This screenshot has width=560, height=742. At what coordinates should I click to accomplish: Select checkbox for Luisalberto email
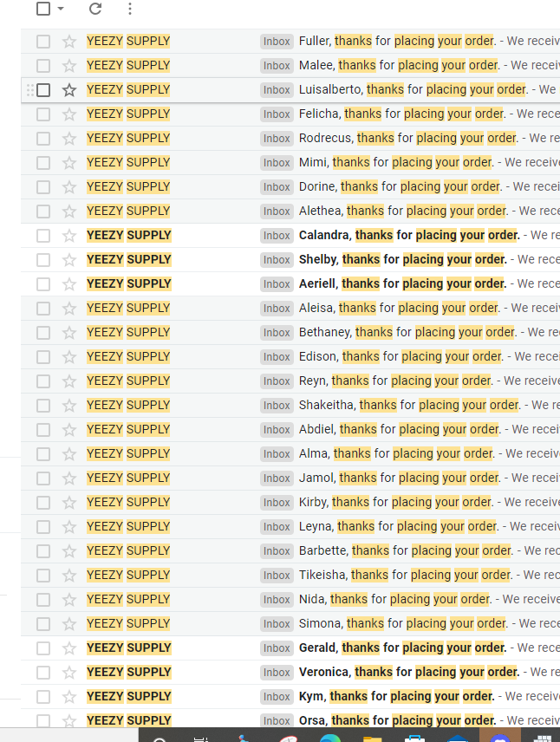43,90
